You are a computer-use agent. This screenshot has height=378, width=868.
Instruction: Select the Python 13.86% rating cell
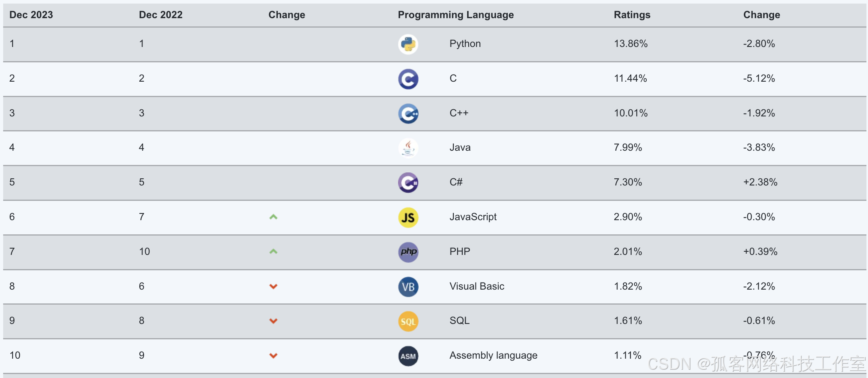(x=630, y=44)
